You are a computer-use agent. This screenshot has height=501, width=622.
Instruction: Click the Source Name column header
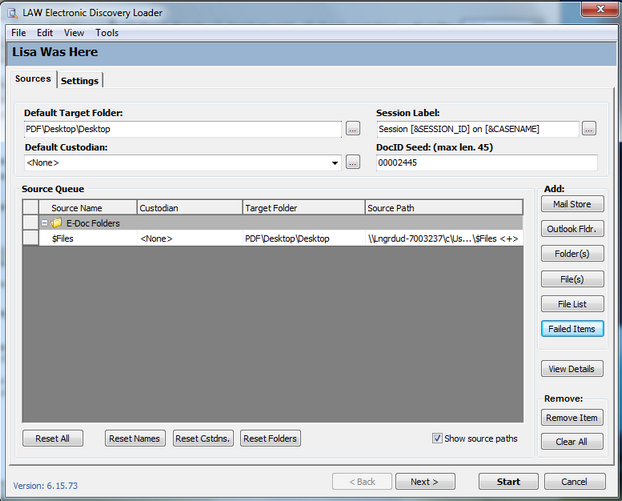(88, 208)
